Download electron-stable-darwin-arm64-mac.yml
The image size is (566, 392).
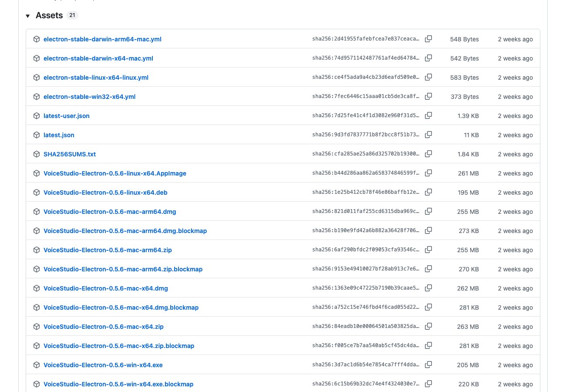tap(102, 39)
